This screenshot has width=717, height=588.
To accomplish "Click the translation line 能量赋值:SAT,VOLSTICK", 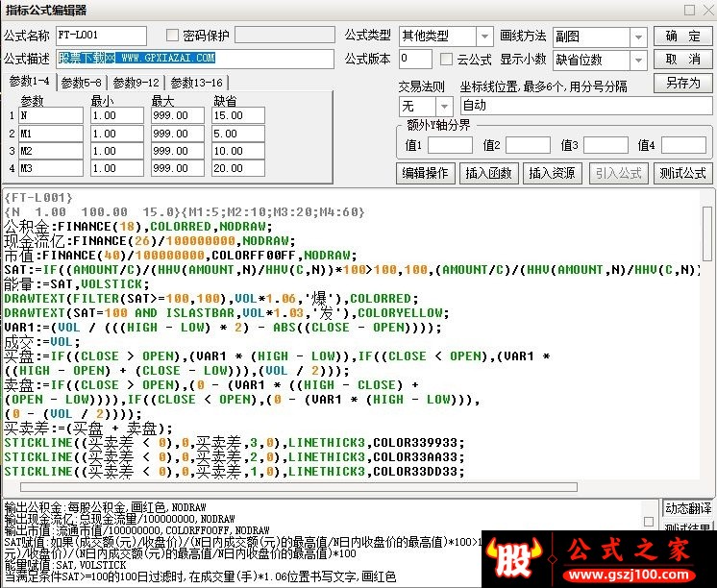I will [x=65, y=565].
